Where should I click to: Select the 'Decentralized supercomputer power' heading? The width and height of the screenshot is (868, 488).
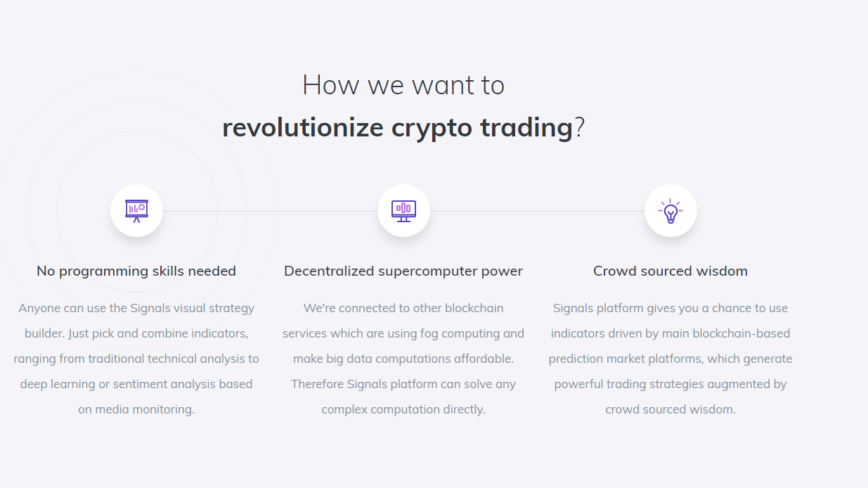point(403,271)
